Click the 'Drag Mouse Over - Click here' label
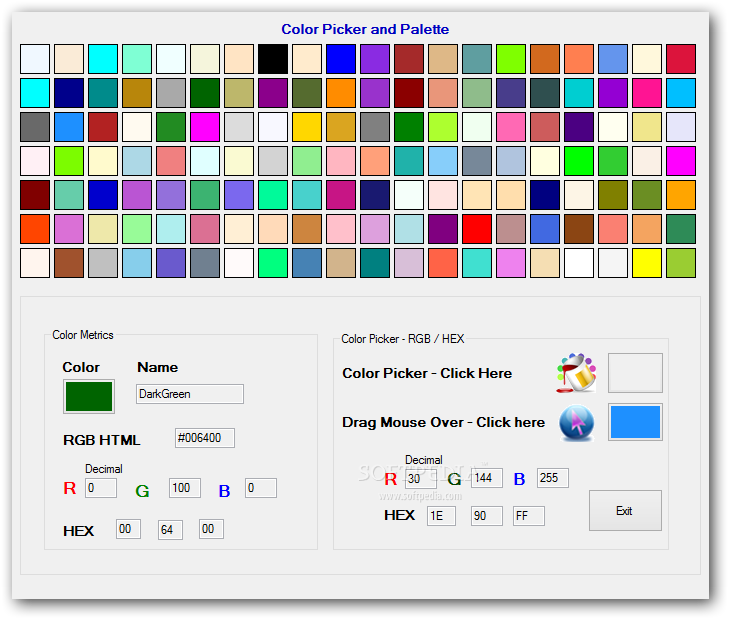The width and height of the screenshot is (729, 619). point(444,422)
